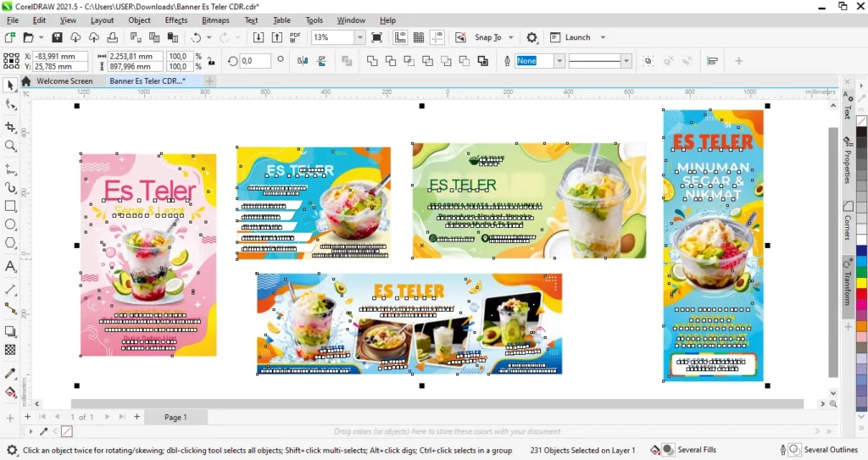Image resolution: width=868 pixels, height=460 pixels.
Task: Toggle Snap Off button
Action: tap(460, 37)
